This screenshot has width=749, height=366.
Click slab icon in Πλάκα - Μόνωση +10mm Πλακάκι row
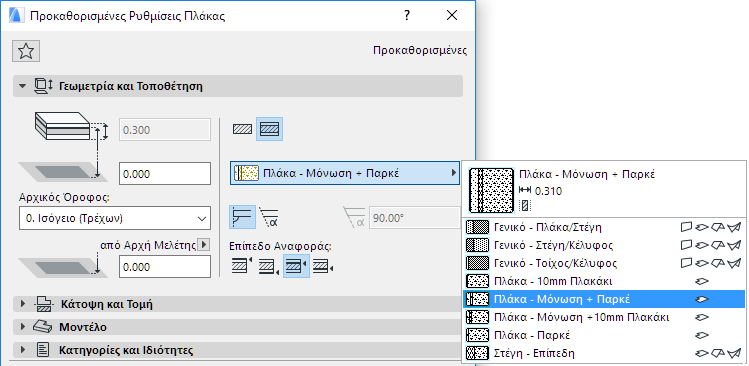(702, 318)
